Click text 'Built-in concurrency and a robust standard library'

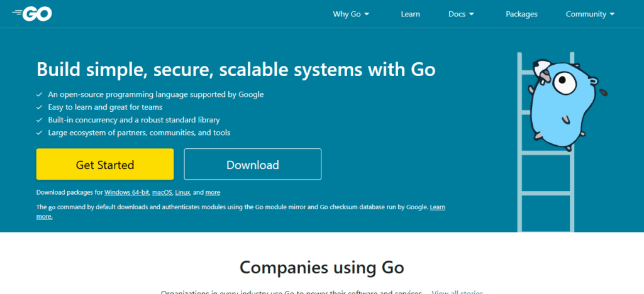(x=134, y=120)
